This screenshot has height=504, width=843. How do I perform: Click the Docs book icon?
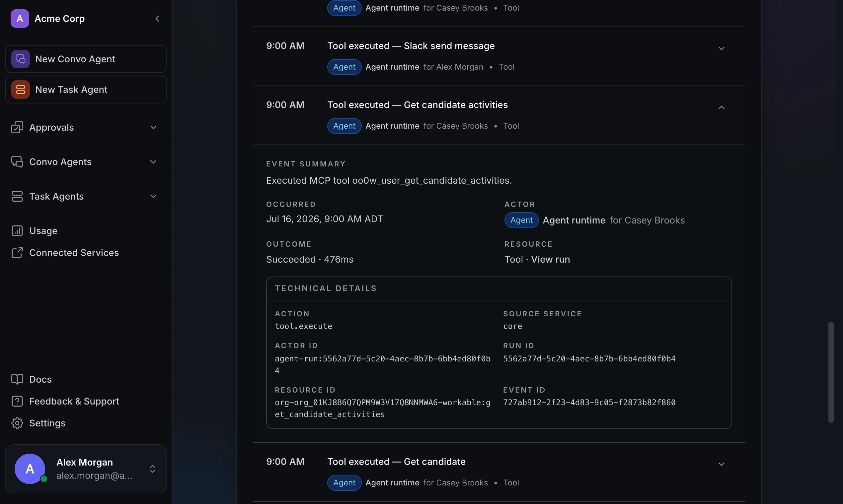click(x=17, y=379)
